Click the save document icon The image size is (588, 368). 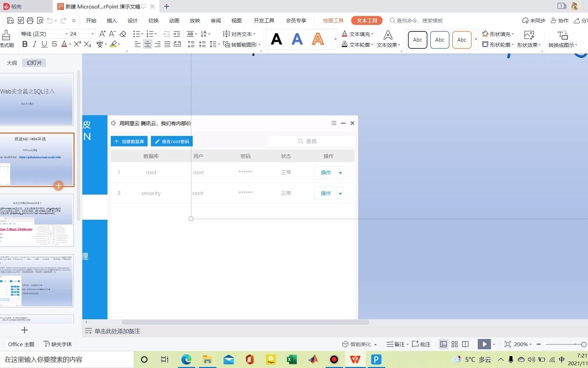10,20
